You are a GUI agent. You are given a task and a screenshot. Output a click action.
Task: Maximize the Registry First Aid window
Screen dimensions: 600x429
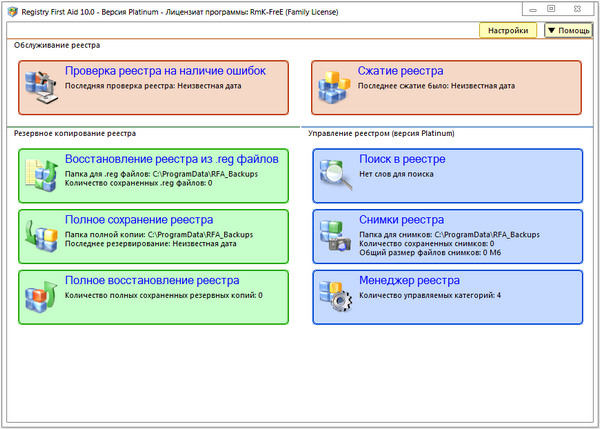[551, 8]
